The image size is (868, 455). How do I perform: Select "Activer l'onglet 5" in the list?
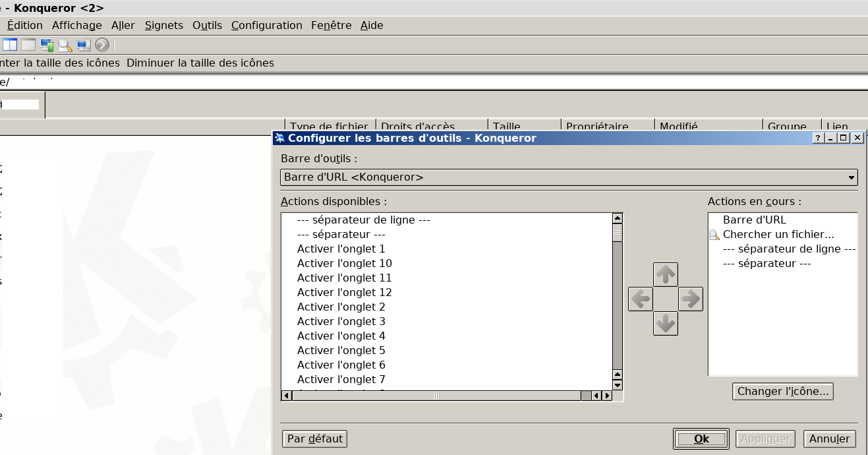[x=341, y=350]
